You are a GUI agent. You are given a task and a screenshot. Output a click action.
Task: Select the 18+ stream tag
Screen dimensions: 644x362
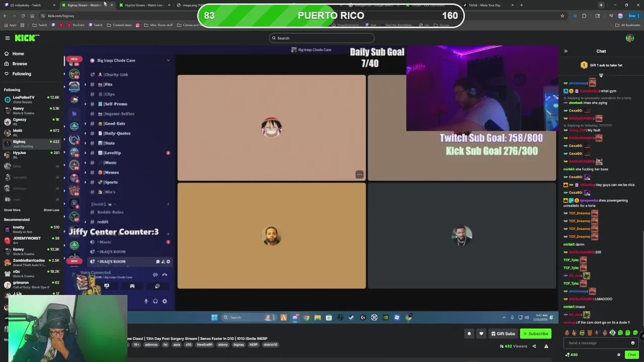click(136, 345)
